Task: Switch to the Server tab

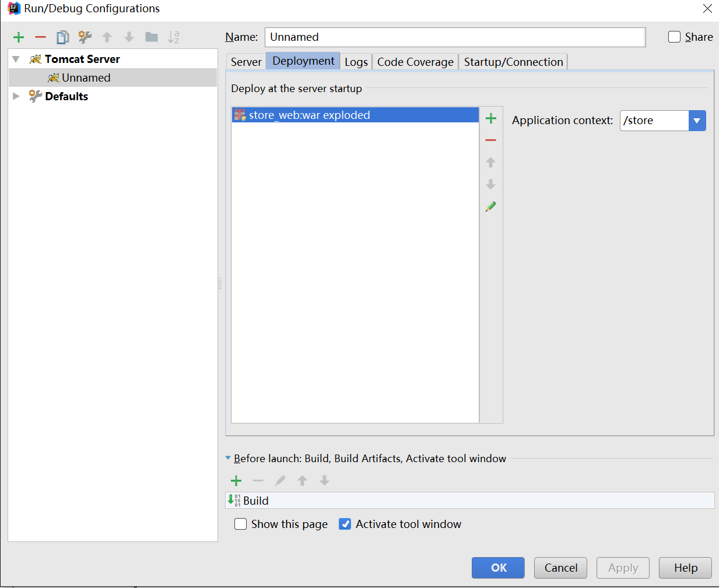Action: [246, 62]
